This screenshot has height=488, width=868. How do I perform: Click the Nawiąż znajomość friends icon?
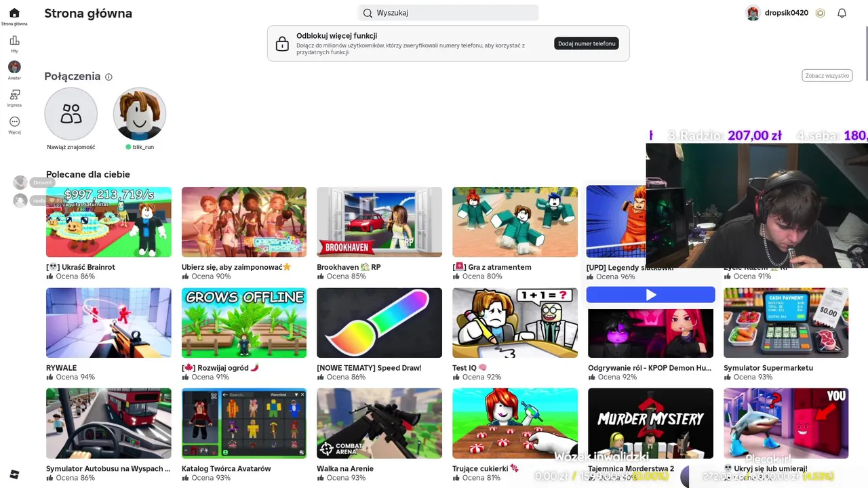click(71, 113)
